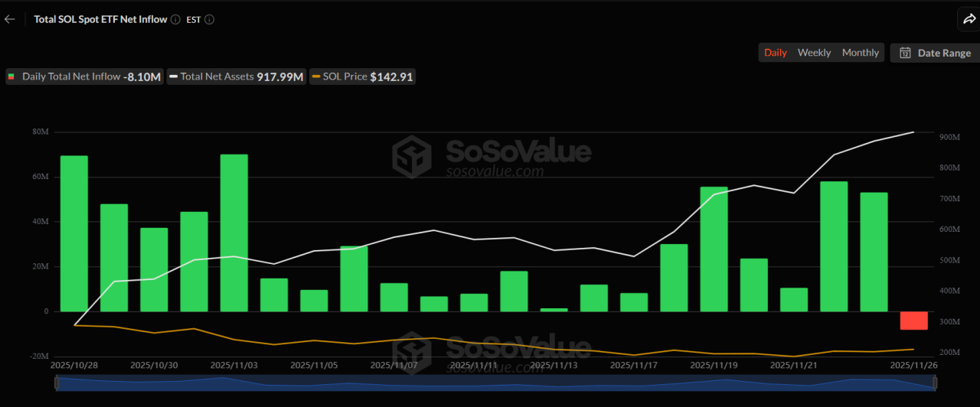The width and height of the screenshot is (980, 407).
Task: Click the EST timezone label
Action: (194, 19)
